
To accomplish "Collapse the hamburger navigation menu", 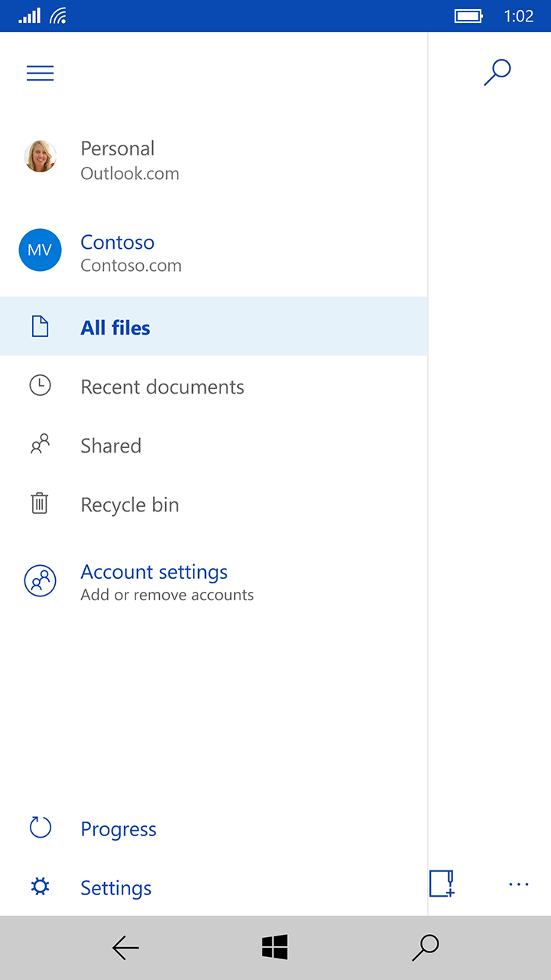I will pos(40,73).
